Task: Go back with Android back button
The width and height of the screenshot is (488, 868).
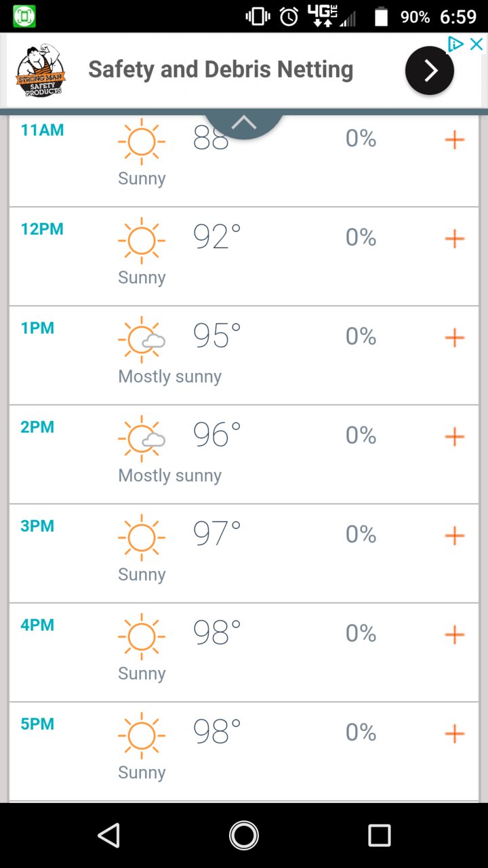Action: point(109,835)
